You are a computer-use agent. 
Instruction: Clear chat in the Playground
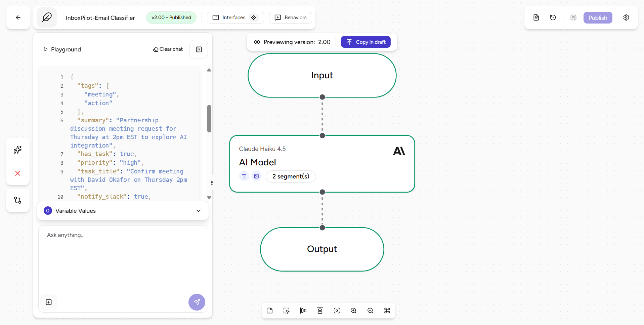tap(168, 49)
